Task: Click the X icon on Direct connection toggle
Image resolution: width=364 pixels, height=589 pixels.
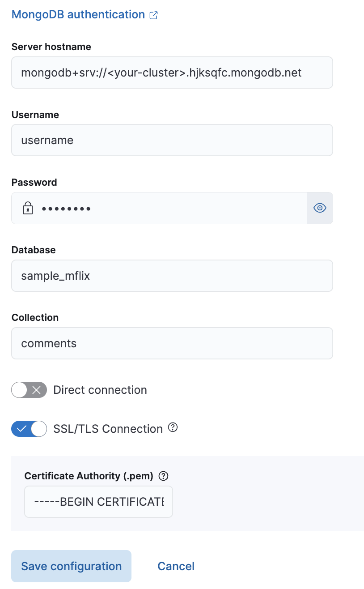Action: click(x=37, y=390)
